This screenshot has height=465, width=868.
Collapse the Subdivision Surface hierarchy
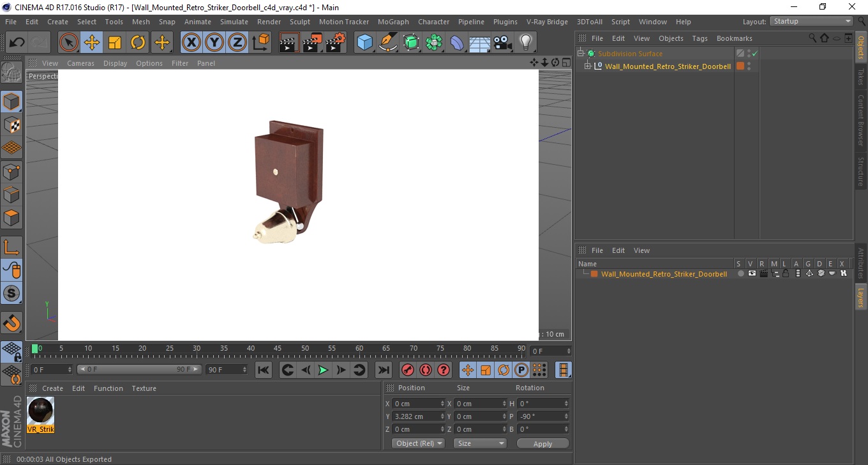click(580, 54)
